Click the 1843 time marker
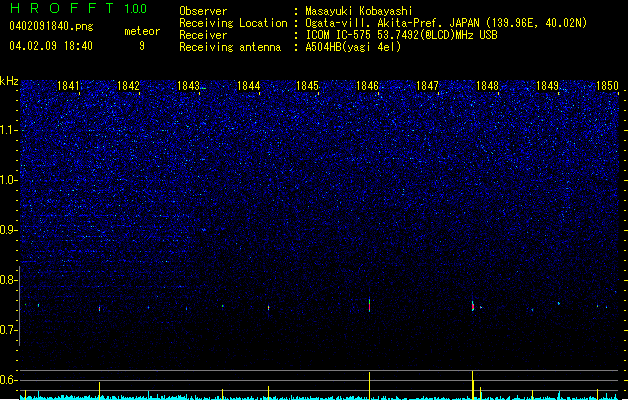The width and height of the screenshot is (629, 400). (x=188, y=86)
